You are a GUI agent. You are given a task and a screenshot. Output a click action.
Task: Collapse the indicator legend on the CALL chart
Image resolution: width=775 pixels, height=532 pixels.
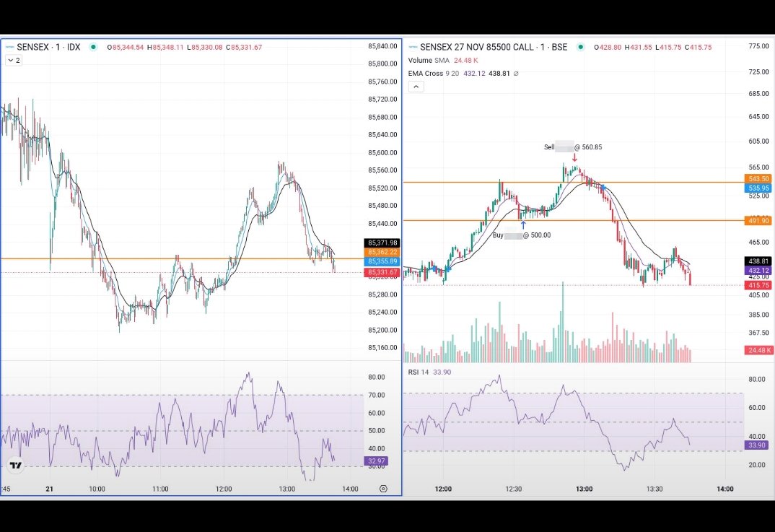point(416,87)
